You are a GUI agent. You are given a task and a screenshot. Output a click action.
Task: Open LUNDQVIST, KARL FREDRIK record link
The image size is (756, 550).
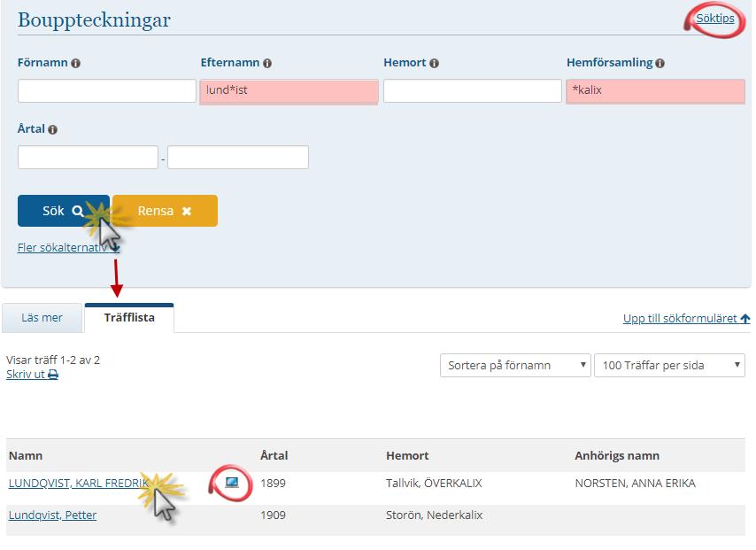(x=79, y=483)
